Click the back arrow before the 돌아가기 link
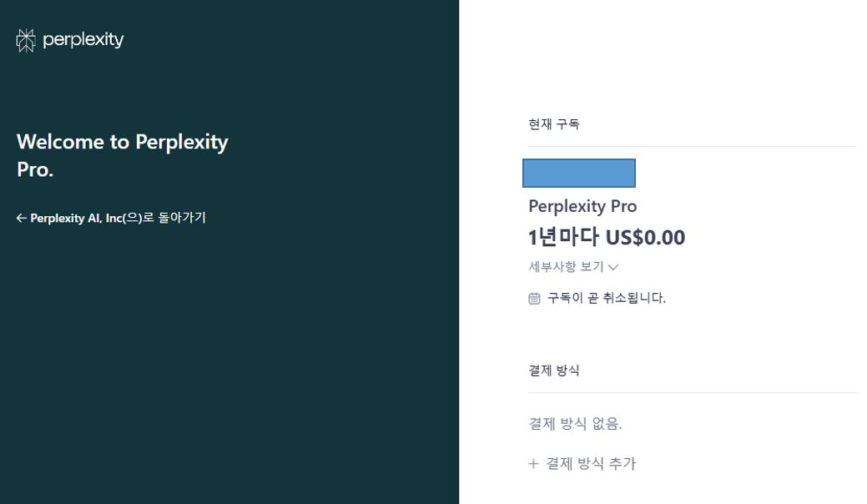 (x=19, y=218)
